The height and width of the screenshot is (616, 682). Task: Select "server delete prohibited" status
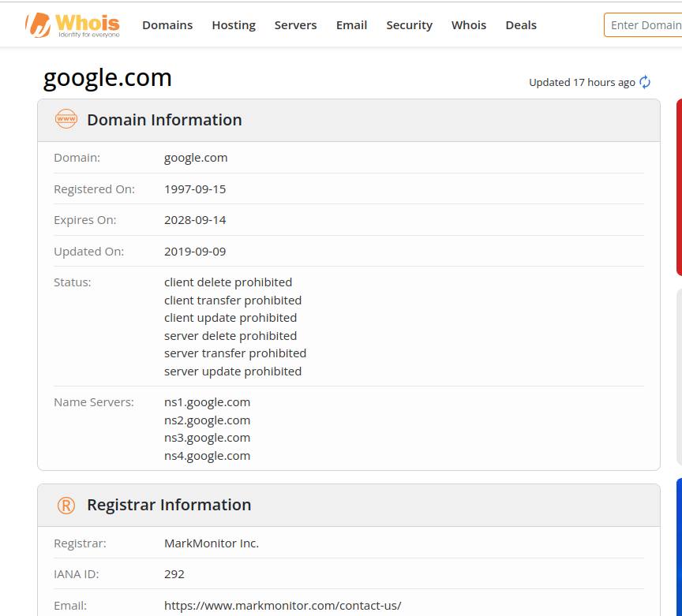point(230,335)
